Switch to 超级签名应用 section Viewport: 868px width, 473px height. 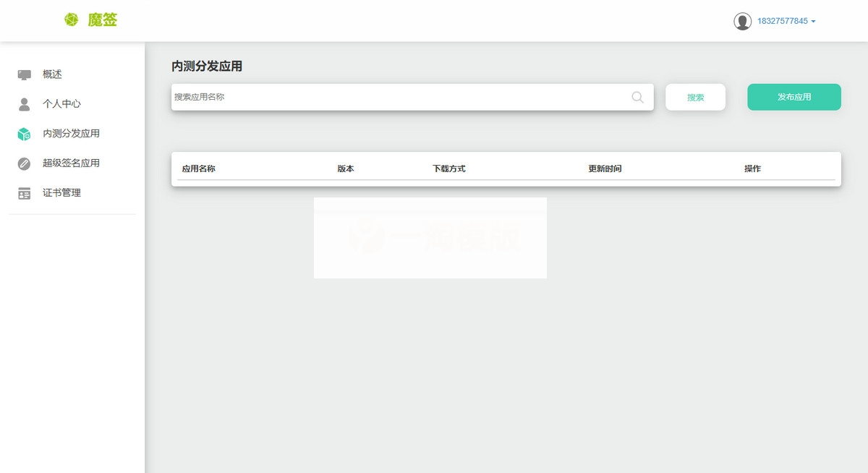pyautogui.click(x=70, y=163)
